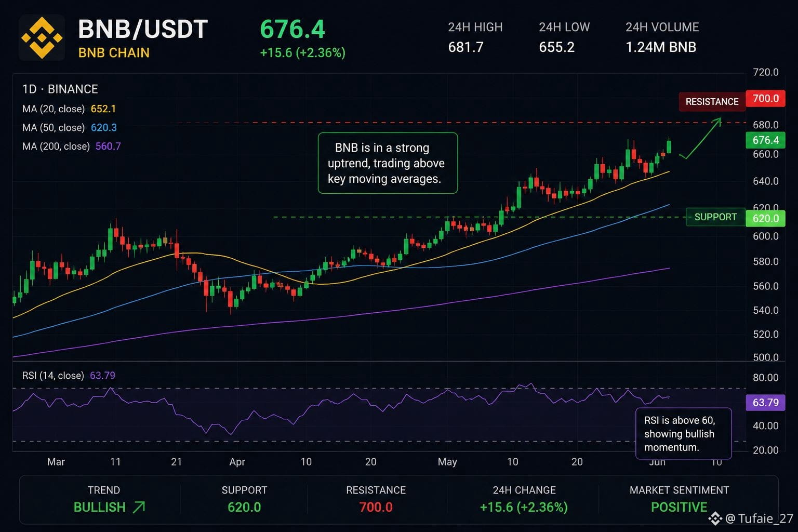The width and height of the screenshot is (798, 532).
Task: Select the RSI value 63.79 next to the RSI label
Action: [x=102, y=376]
